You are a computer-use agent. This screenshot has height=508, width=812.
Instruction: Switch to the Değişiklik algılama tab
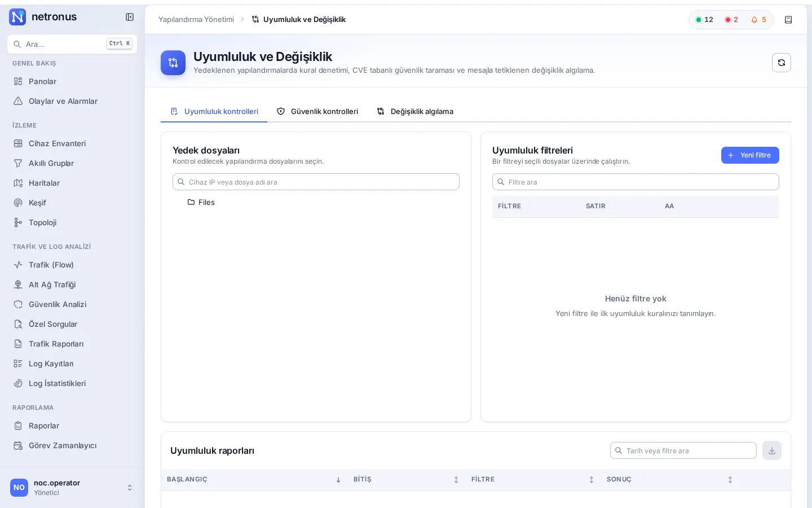[415, 111]
